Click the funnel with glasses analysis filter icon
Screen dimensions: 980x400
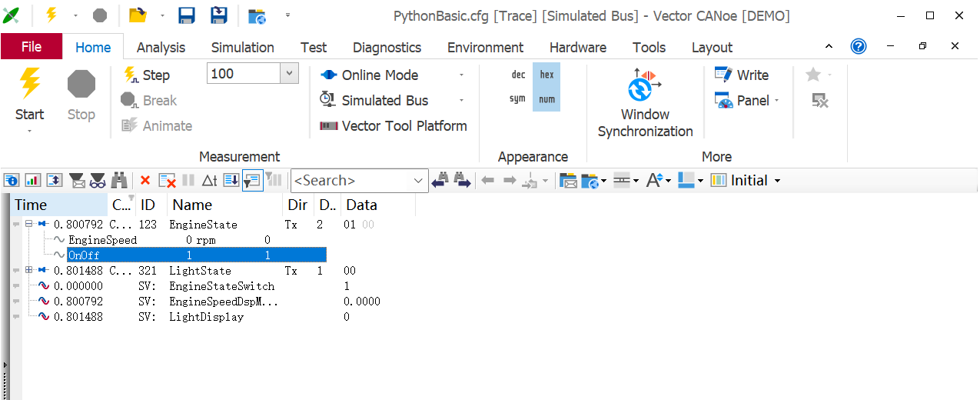click(x=98, y=180)
